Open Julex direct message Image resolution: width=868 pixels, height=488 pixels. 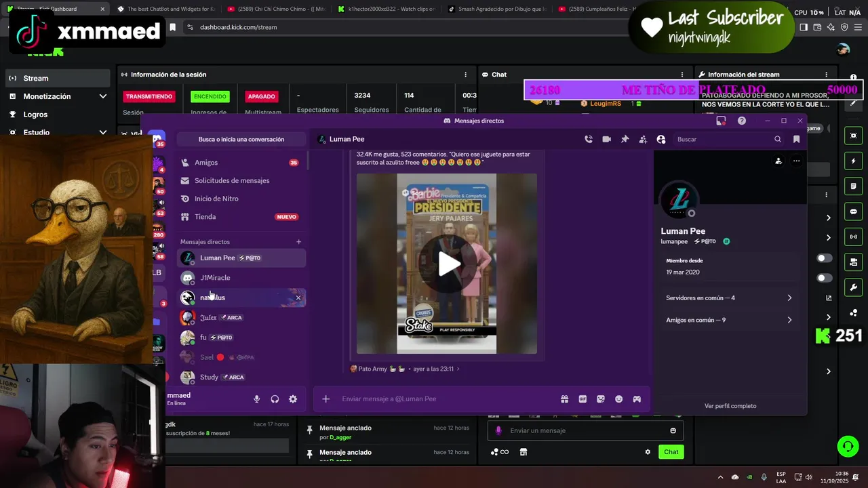pyautogui.click(x=241, y=317)
